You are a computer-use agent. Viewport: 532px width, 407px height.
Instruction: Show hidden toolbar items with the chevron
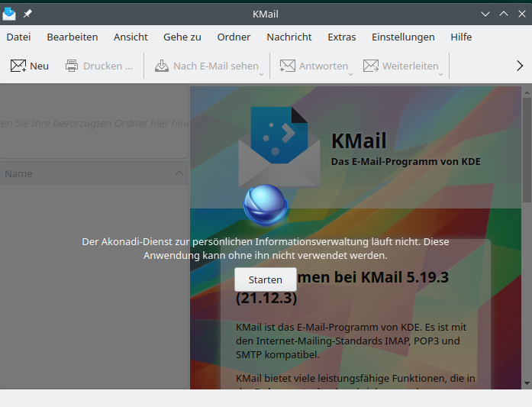pyautogui.click(x=520, y=66)
